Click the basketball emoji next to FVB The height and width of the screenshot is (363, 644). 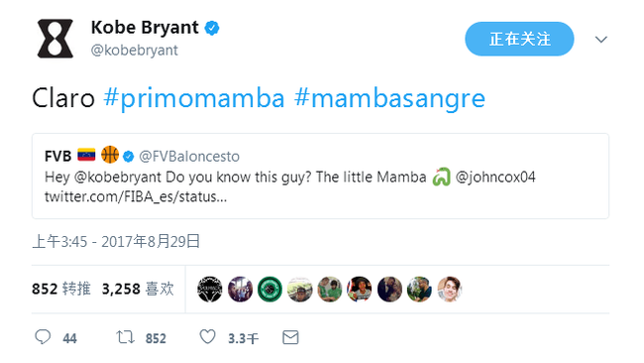(110, 155)
